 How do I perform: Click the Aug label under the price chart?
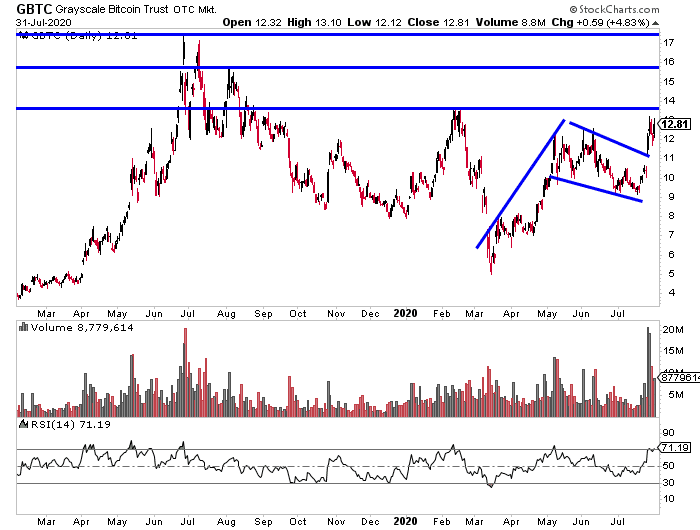(226, 314)
